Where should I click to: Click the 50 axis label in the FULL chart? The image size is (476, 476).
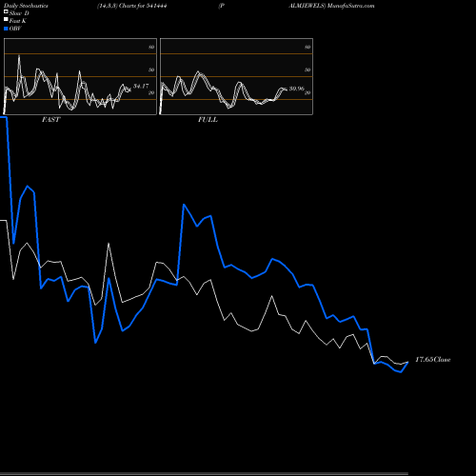pyautogui.click(x=307, y=69)
